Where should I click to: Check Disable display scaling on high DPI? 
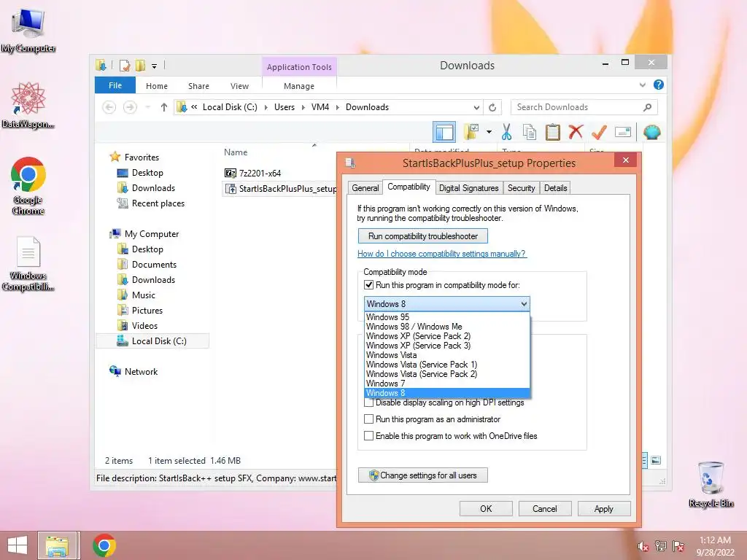point(368,402)
